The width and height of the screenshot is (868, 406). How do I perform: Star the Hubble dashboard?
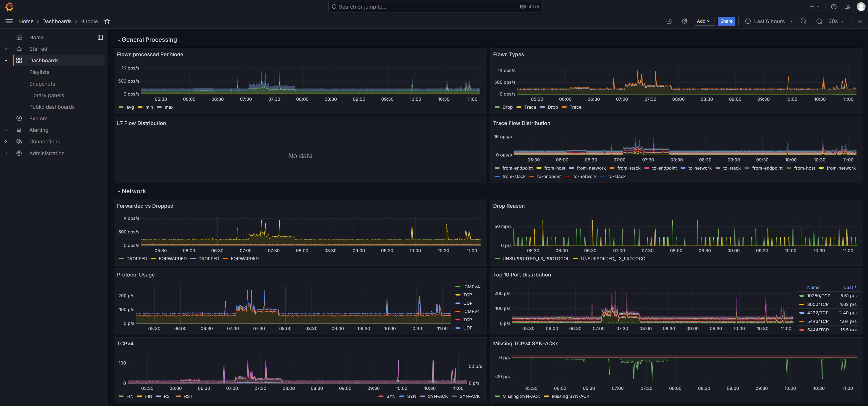[x=107, y=21]
